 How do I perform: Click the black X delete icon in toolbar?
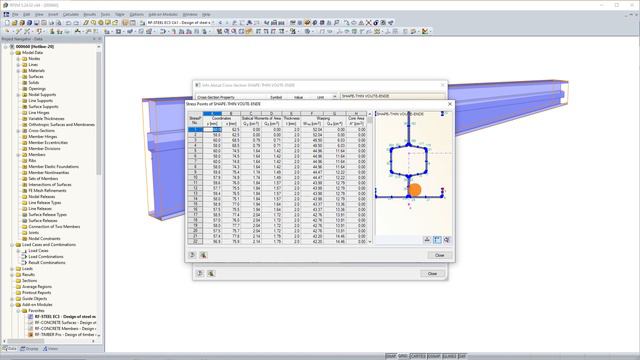click(x=369, y=23)
